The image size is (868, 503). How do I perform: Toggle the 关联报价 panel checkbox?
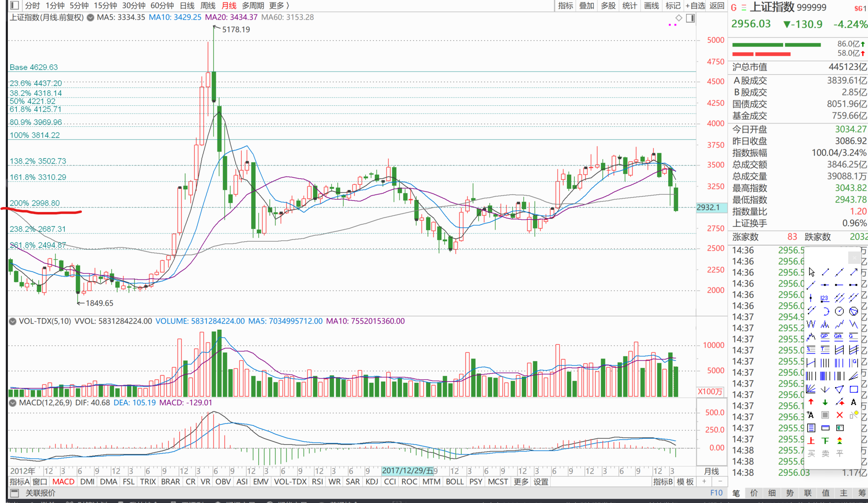coord(14,493)
